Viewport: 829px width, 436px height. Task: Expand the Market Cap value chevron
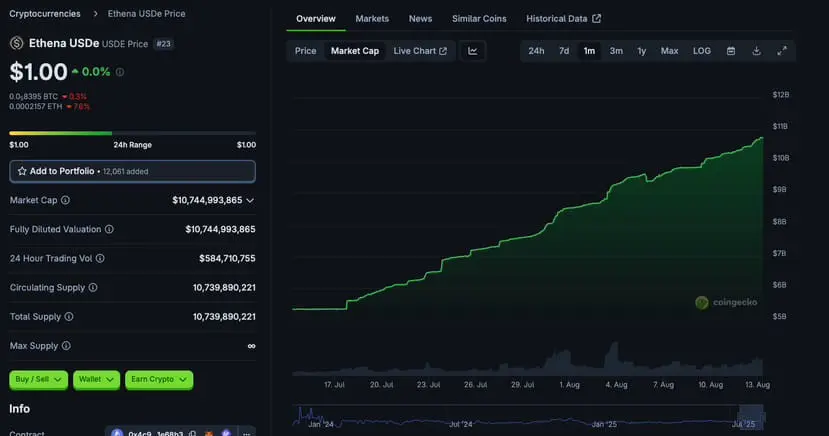250,200
